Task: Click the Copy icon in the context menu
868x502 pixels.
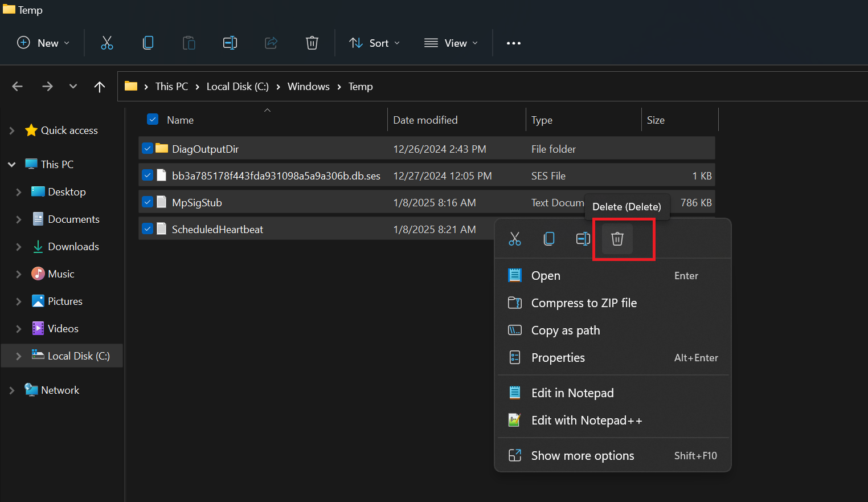Action: tap(549, 239)
